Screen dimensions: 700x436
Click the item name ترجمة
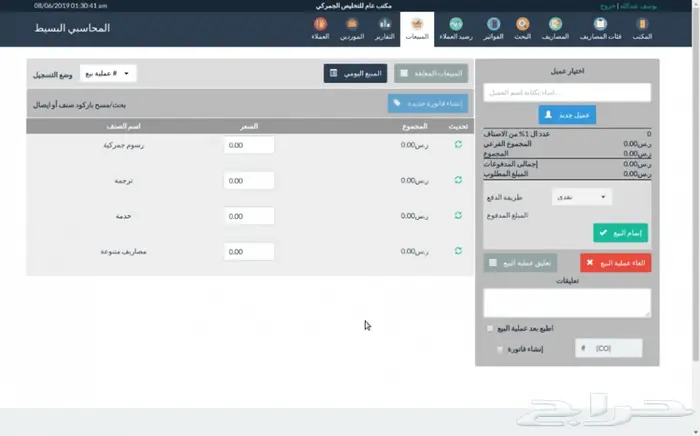[x=124, y=181]
